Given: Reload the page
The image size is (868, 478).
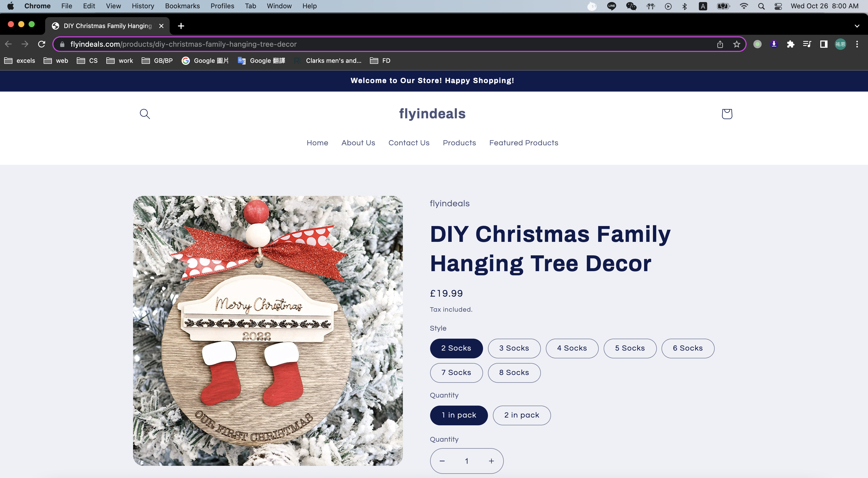Looking at the screenshot, I should (x=42, y=44).
